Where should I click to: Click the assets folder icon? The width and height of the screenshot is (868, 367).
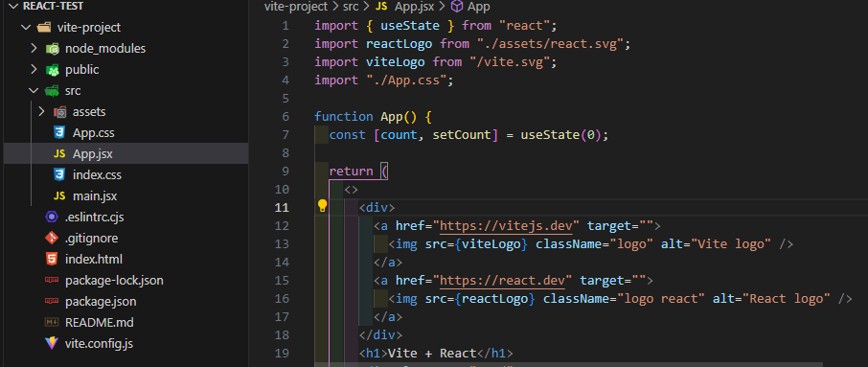click(59, 112)
